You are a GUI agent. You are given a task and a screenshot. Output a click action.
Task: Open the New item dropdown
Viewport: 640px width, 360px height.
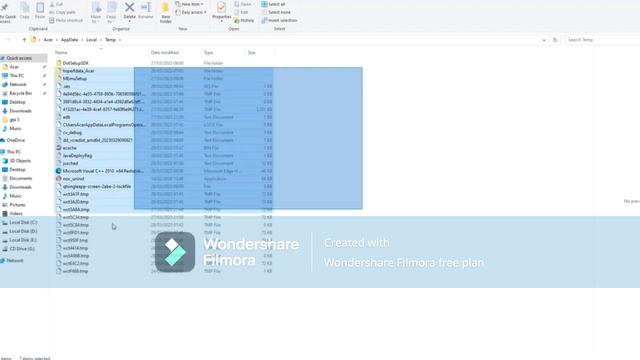pos(189,4)
